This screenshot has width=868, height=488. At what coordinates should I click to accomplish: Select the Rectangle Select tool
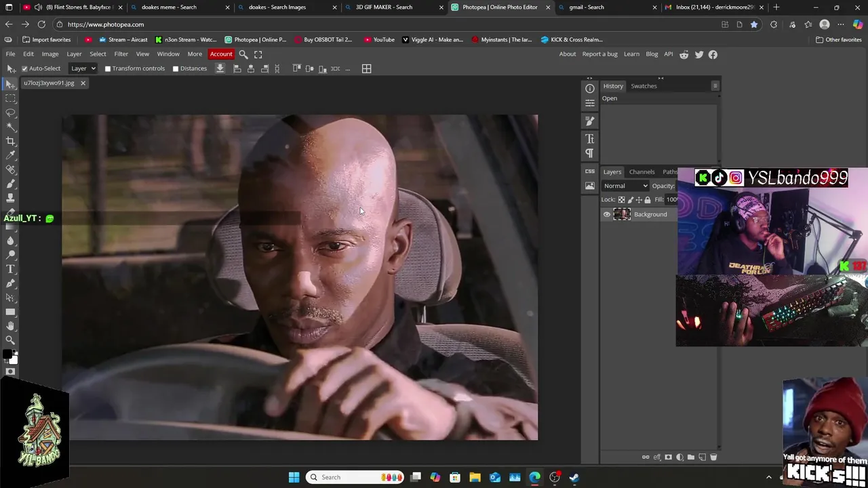tap(11, 98)
